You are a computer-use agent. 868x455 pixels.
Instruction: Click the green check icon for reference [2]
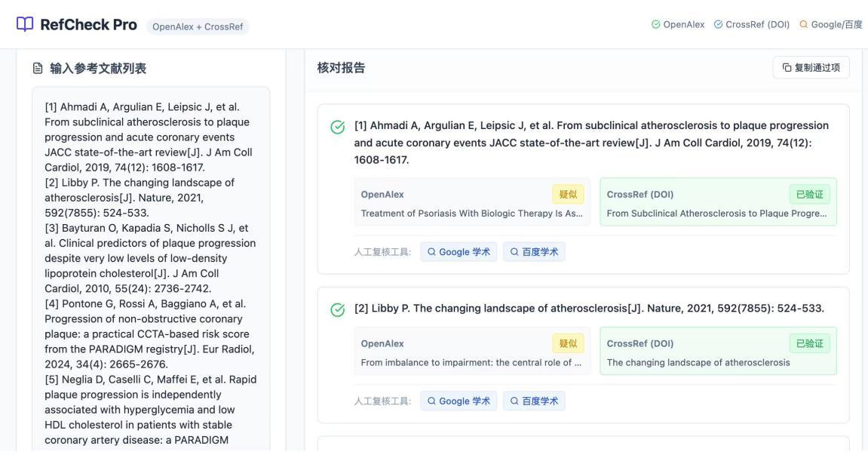coord(338,309)
